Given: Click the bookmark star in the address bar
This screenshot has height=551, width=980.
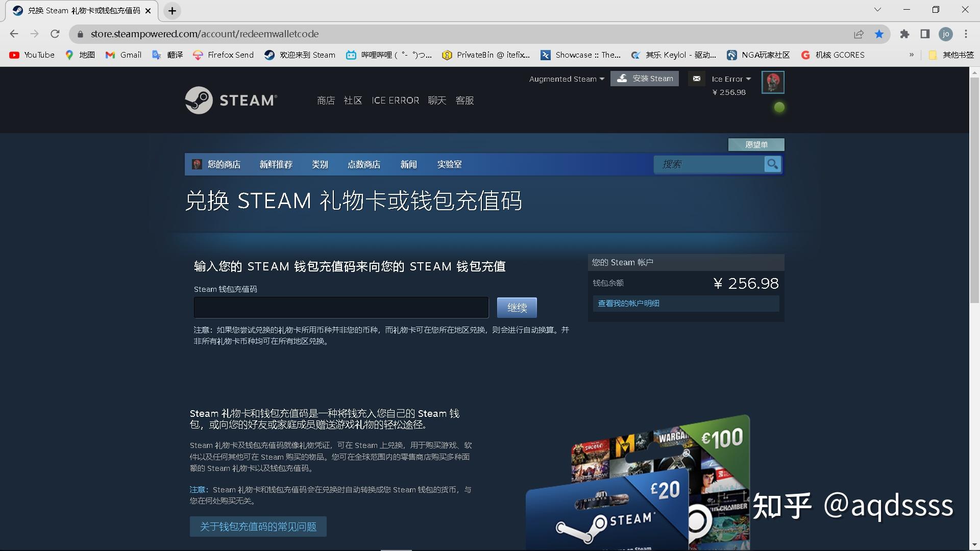Looking at the screenshot, I should tap(879, 34).
